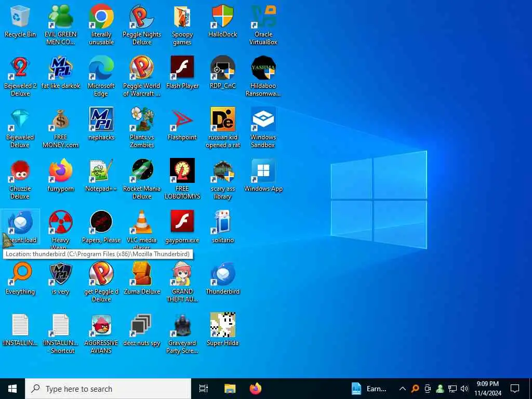The width and height of the screenshot is (532, 399).
Task: Launch 'fat like darkok' MPI icon
Action: tap(60, 73)
